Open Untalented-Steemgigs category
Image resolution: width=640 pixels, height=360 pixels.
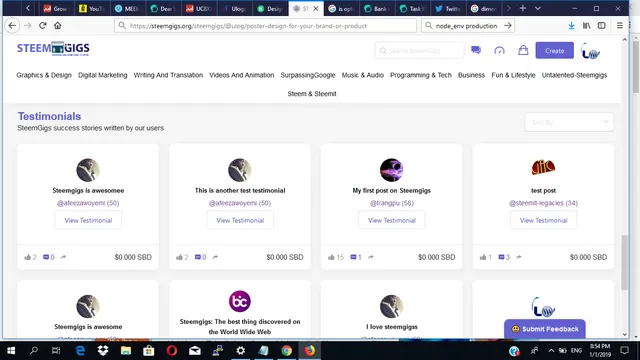pos(574,75)
